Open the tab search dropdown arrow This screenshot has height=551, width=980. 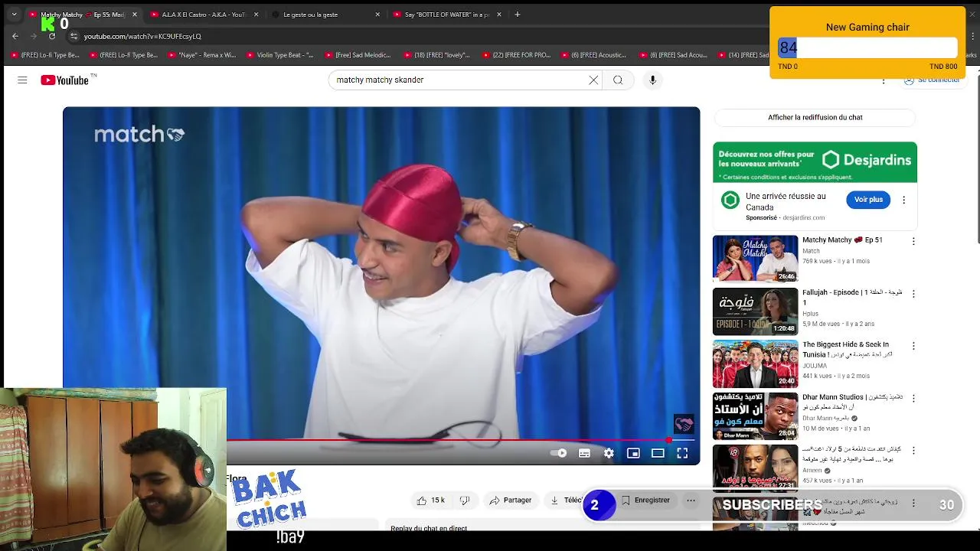[x=14, y=15]
